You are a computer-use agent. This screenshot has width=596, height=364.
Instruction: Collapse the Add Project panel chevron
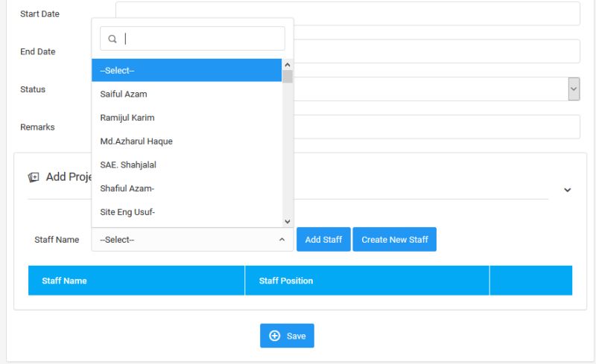(x=567, y=190)
